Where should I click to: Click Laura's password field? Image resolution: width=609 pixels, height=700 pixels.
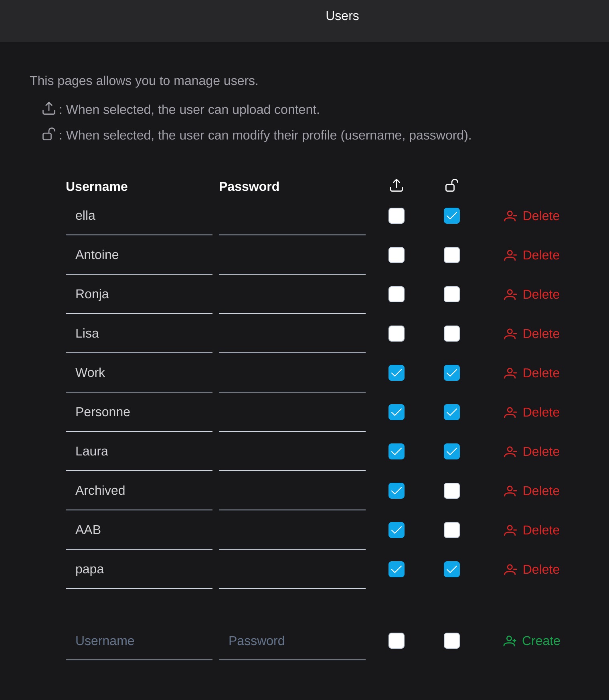point(292,451)
